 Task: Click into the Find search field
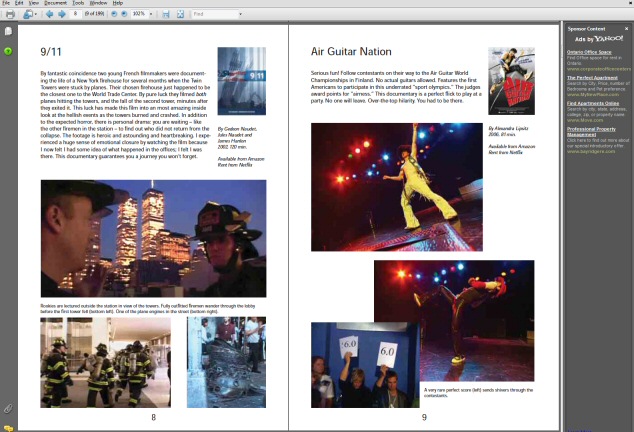(x=215, y=14)
